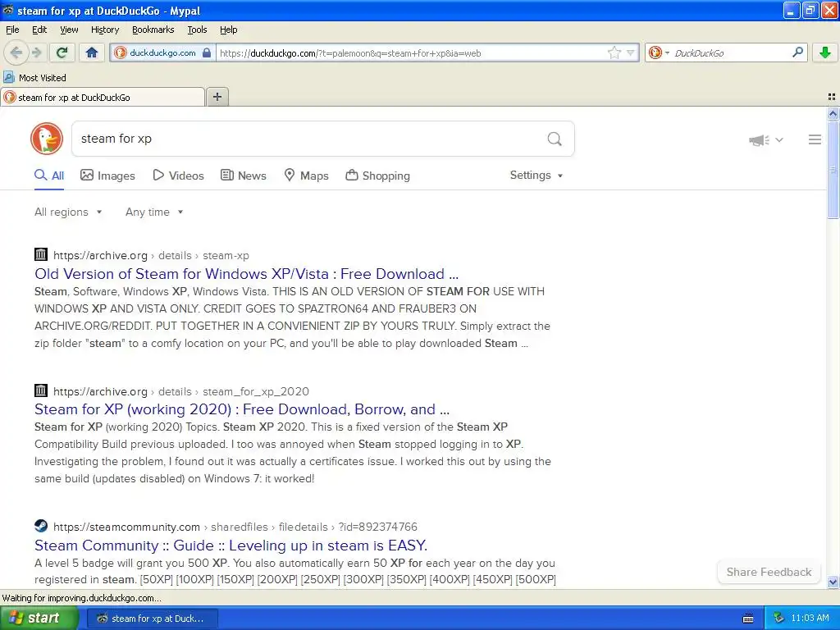The image size is (840, 630).
Task: Click the archive.org favicon of first result
Action: [x=41, y=254]
